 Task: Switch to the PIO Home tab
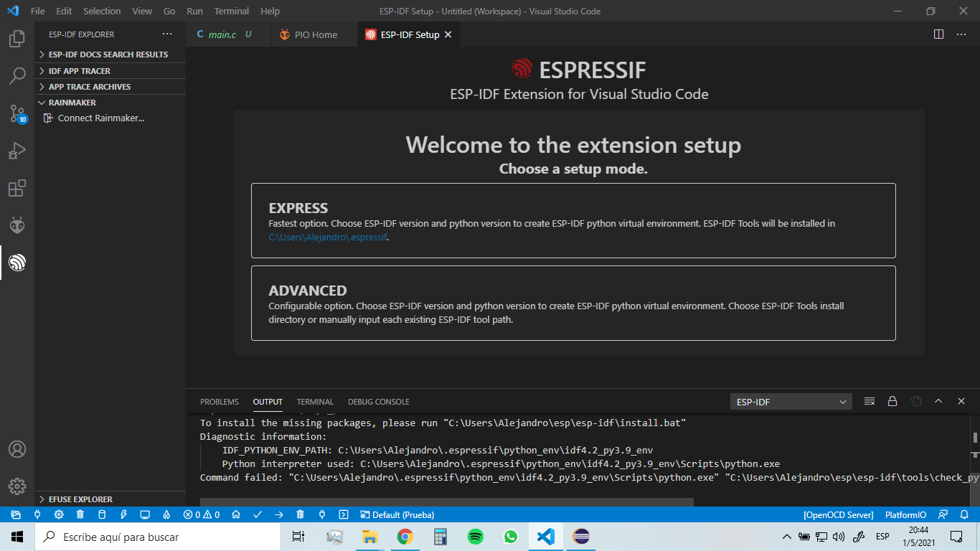tap(314, 34)
